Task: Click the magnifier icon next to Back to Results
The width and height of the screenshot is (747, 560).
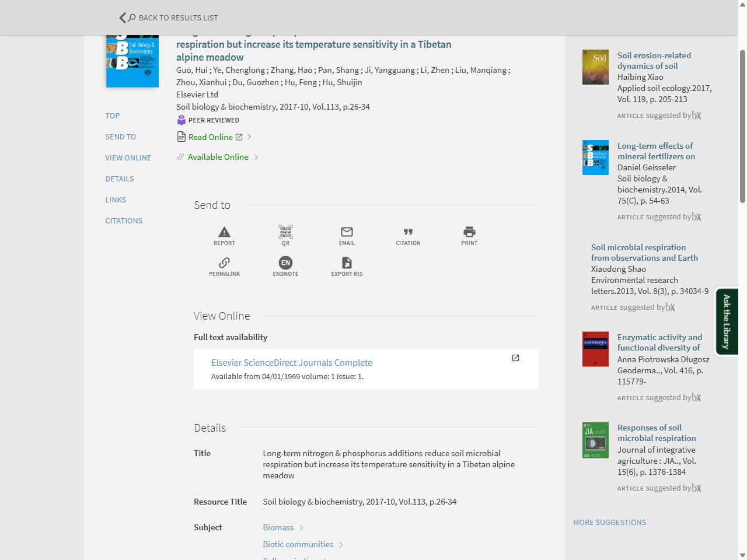Action: 132,17
